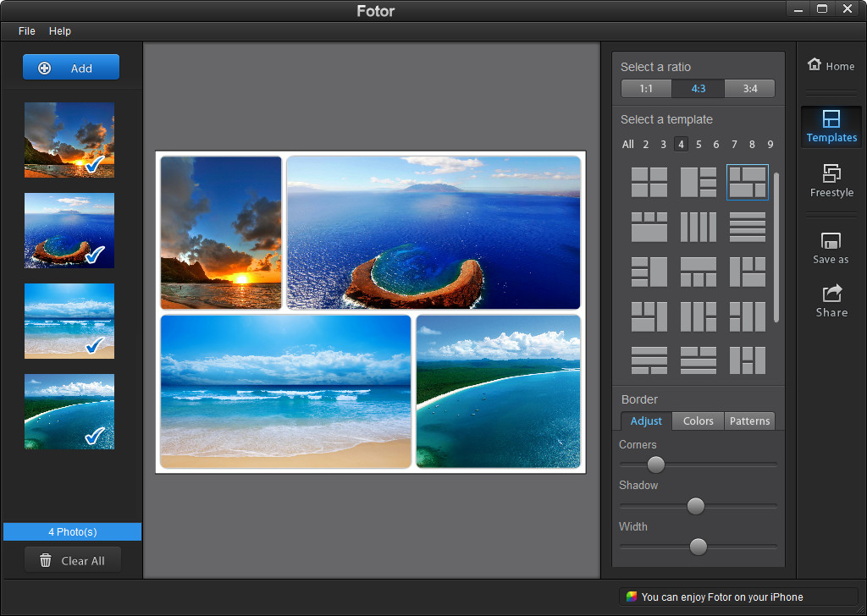The image size is (867, 616).
Task: Adjust the Shadow slider handle
Action: tap(696, 506)
